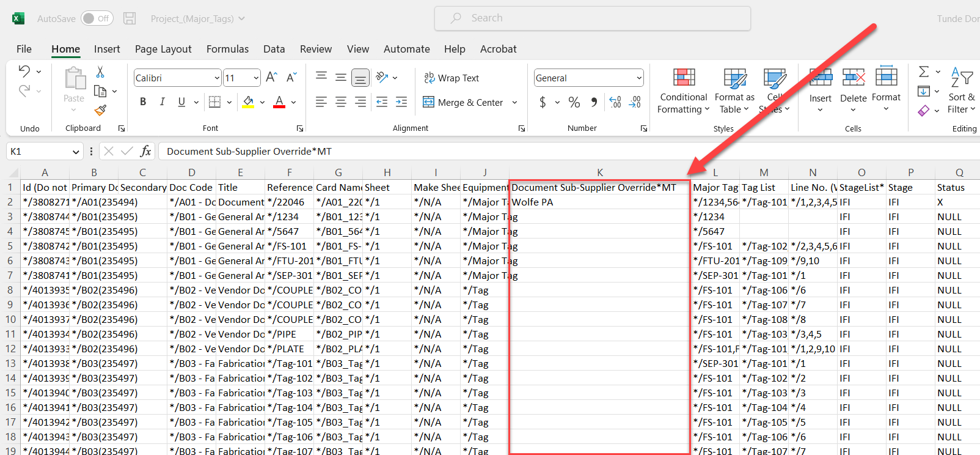Screen dimensions: 980x455
Task: Open Conditional Formatting menu
Action: pyautogui.click(x=684, y=91)
